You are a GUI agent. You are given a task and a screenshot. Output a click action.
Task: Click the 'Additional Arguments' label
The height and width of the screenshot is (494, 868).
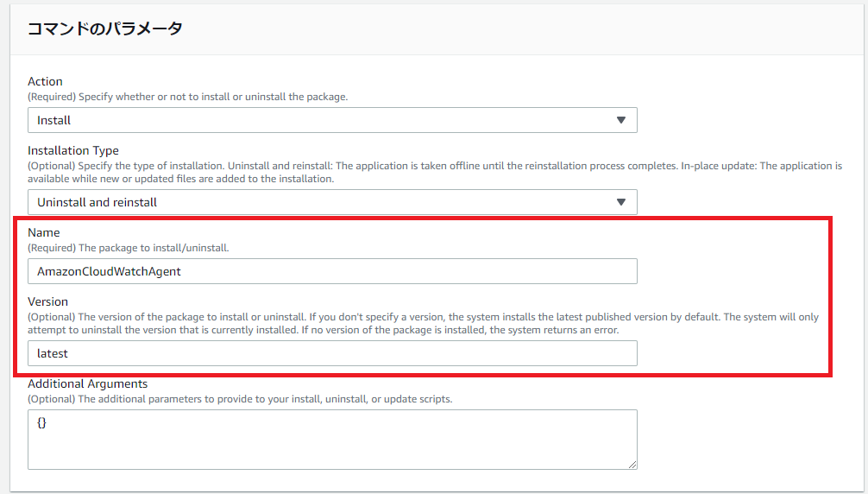[87, 383]
